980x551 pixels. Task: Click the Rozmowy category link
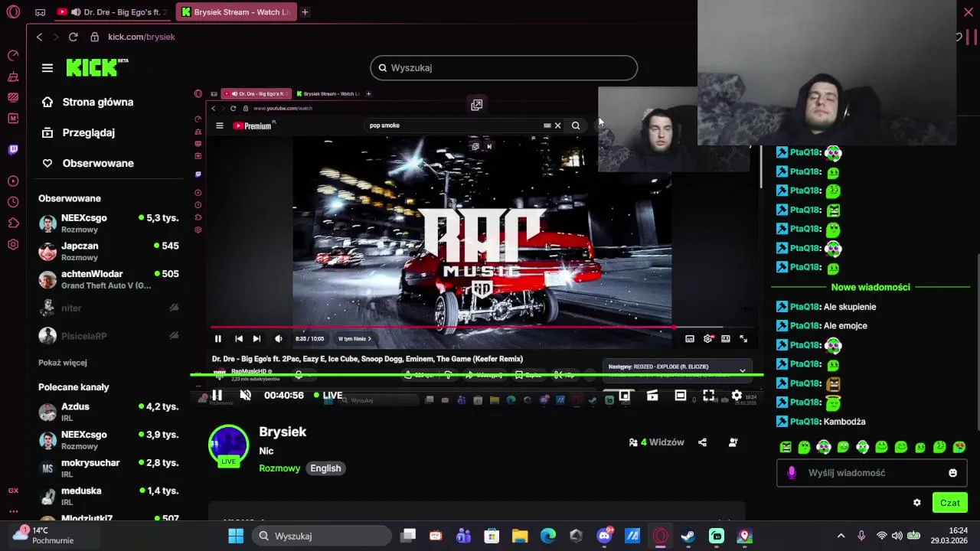279,468
